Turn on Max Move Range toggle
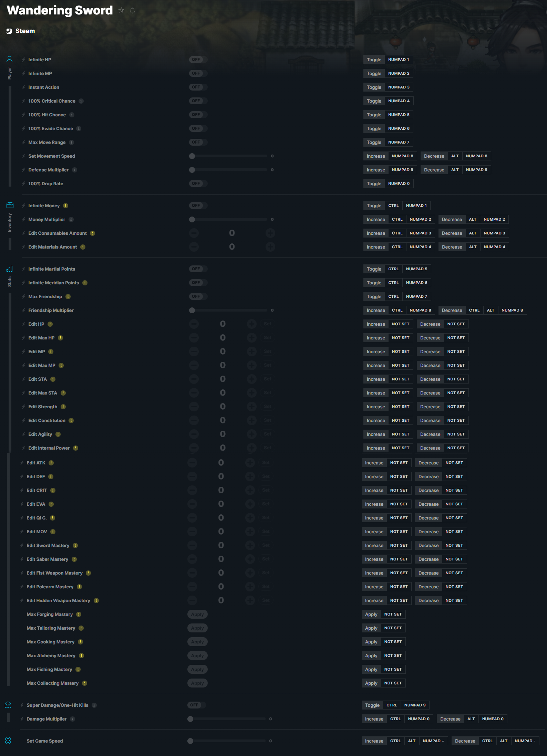 198,142
